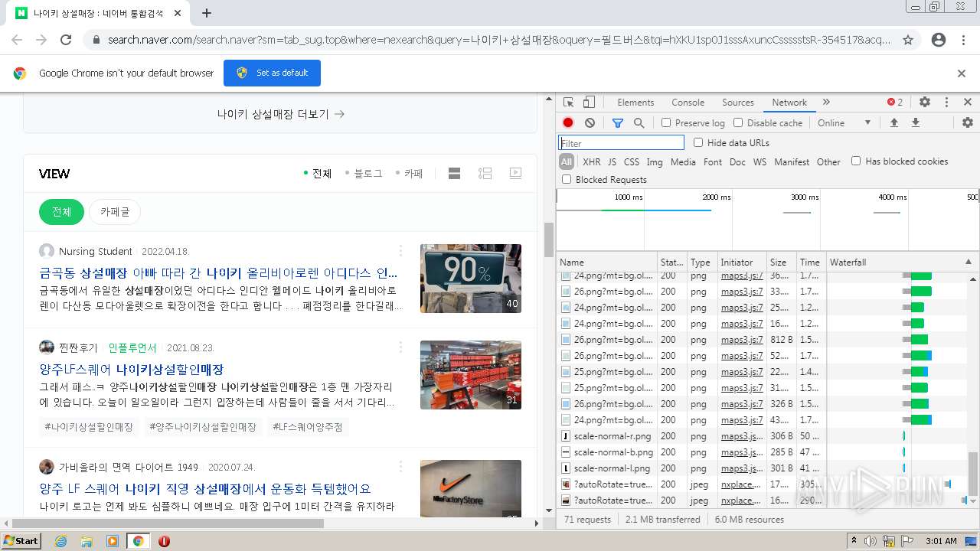
Task: Filter requests by Font type
Action: point(713,161)
